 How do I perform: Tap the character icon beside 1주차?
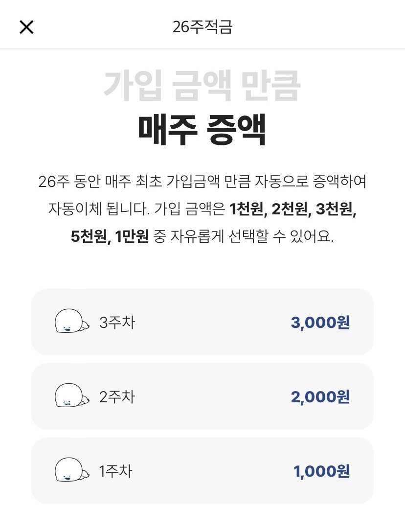[72, 469]
